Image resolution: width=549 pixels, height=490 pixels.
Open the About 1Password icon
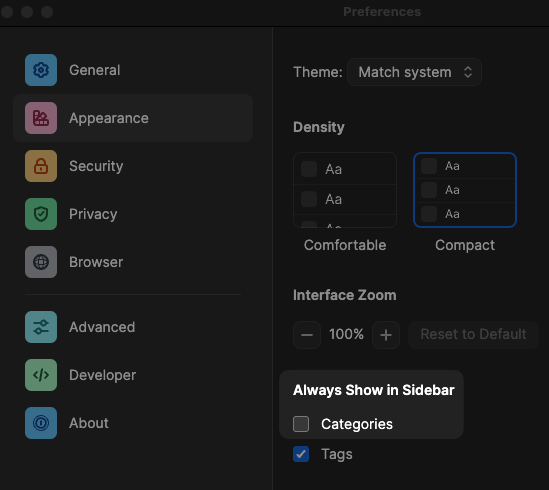tap(41, 423)
